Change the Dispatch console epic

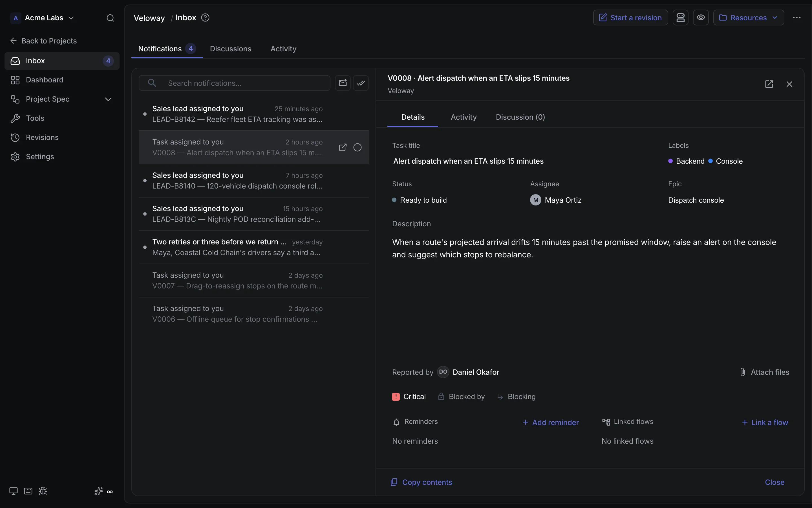[x=696, y=200]
